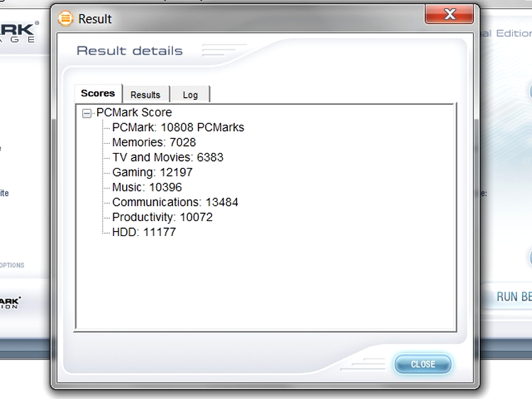Select the Memories: 7028 row

pos(154,142)
